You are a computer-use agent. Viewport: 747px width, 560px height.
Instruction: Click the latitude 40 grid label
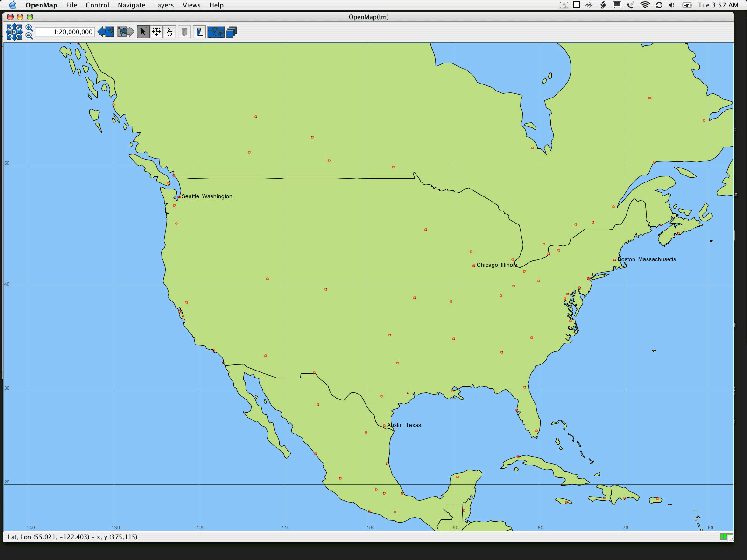coord(7,284)
